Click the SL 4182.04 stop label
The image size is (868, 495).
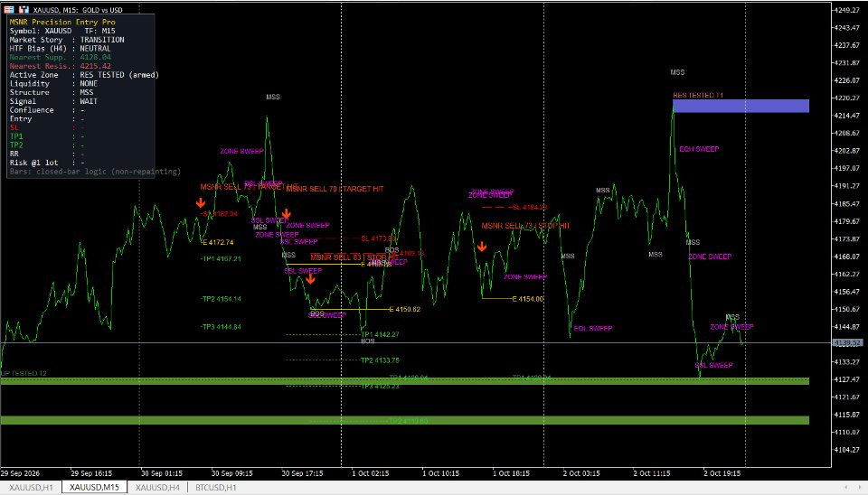220,213
